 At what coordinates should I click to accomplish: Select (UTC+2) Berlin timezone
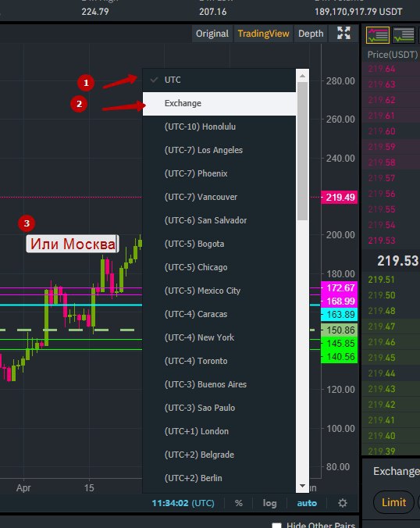219,478
